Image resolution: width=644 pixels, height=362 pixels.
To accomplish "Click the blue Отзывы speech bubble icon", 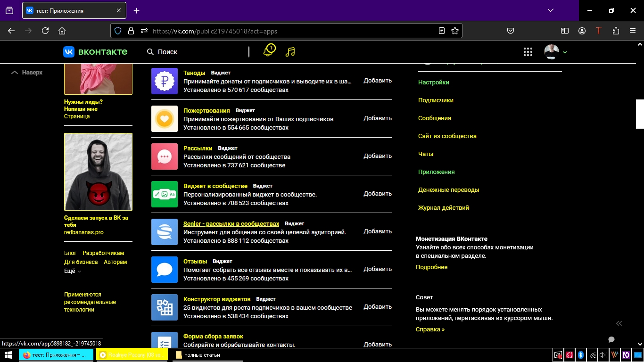I will click(165, 270).
